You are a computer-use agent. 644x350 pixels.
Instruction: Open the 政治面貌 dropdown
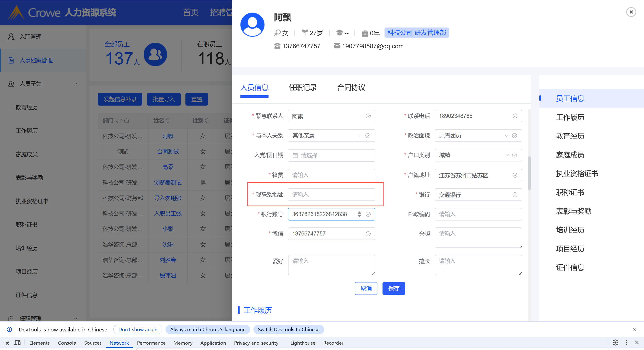506,136
